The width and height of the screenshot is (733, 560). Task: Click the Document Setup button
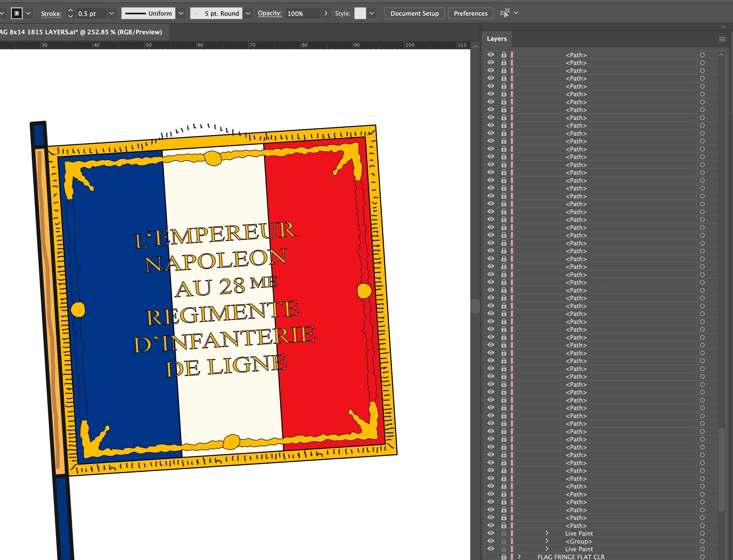point(414,13)
